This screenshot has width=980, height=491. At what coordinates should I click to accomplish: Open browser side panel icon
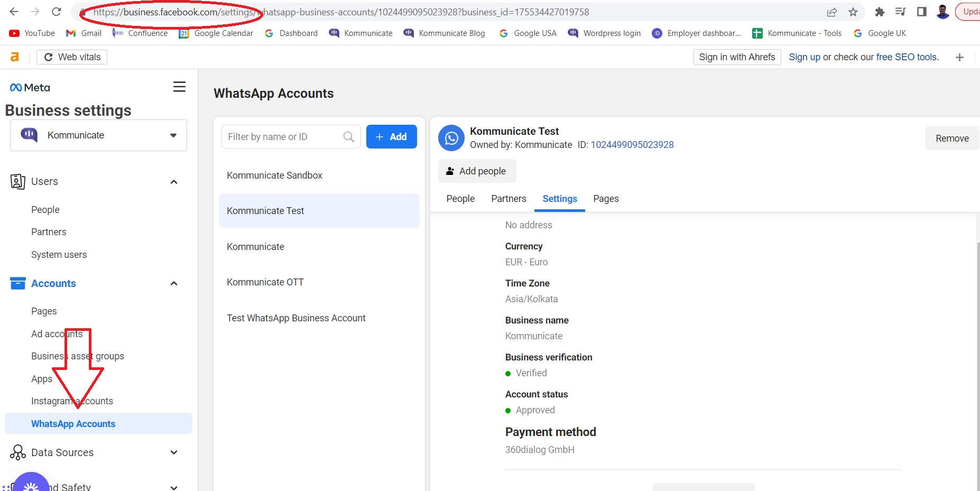click(x=921, y=12)
